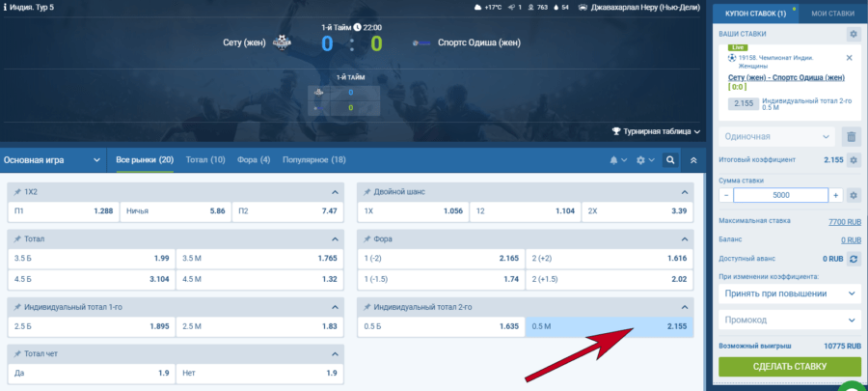Remove the bet with the X icon
The height and width of the screenshot is (391, 868).
coord(849,58)
